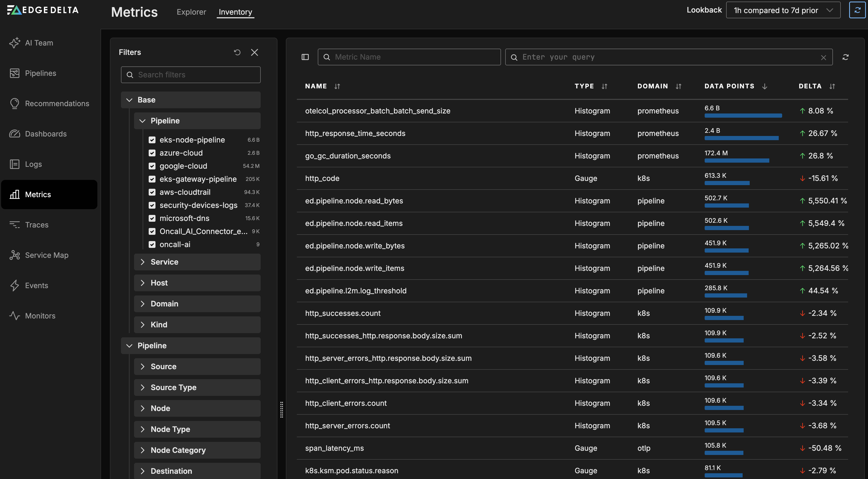Viewport: 868px width, 479px height.
Task: Click the ed.pipeline.node.read_bytes metric name
Action: pyautogui.click(x=354, y=201)
